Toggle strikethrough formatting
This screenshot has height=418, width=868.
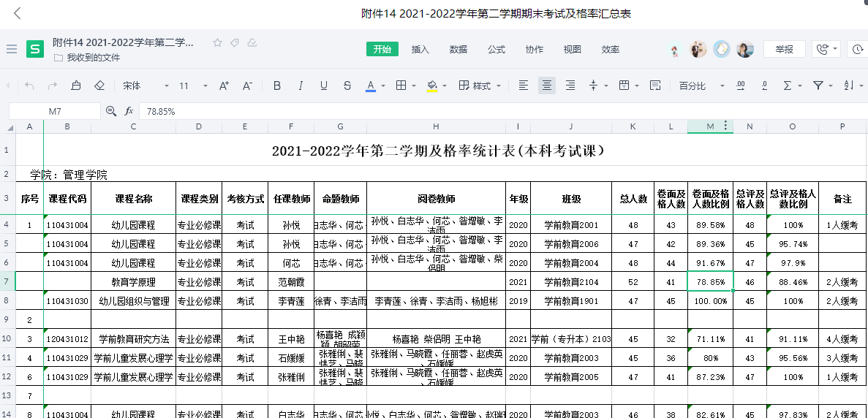point(347,85)
